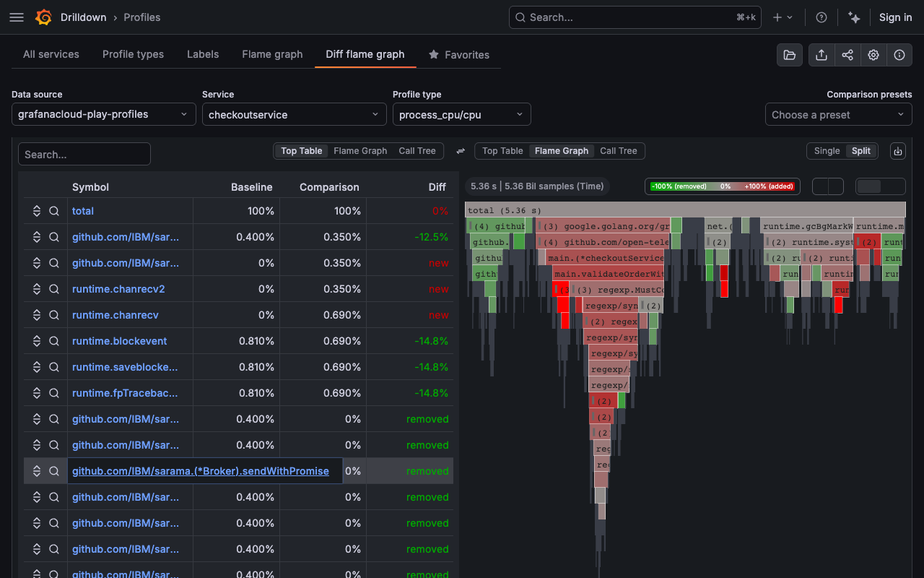Switch the view to Split
This screenshot has height=578, width=924.
(x=861, y=151)
